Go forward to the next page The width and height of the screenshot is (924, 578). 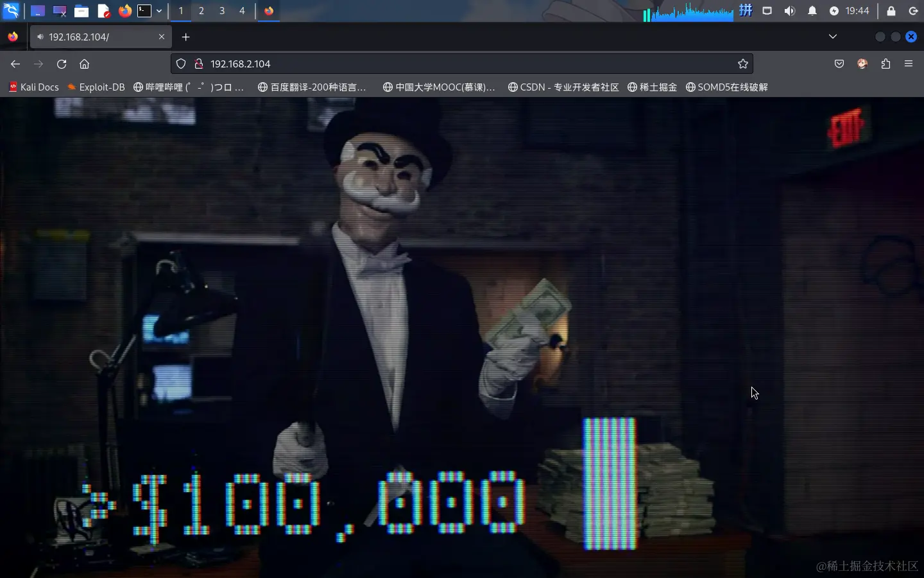tap(38, 64)
